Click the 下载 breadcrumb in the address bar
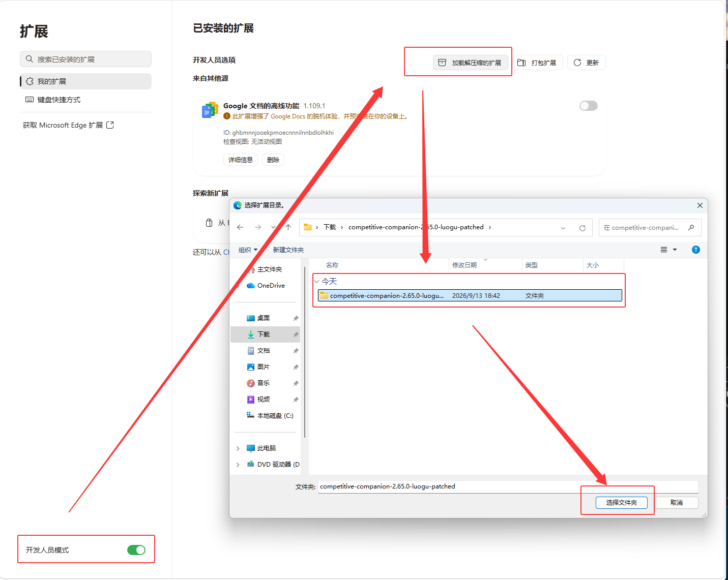This screenshot has height=580, width=728. pyautogui.click(x=330, y=227)
